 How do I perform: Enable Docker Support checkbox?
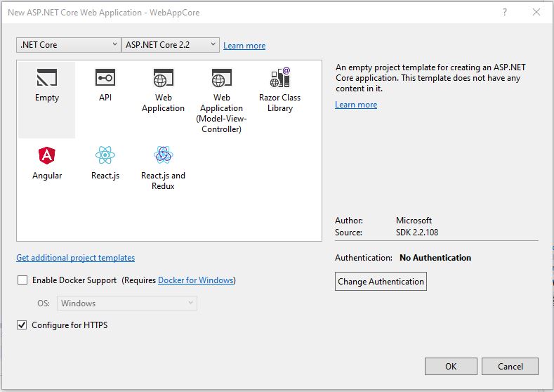22,280
